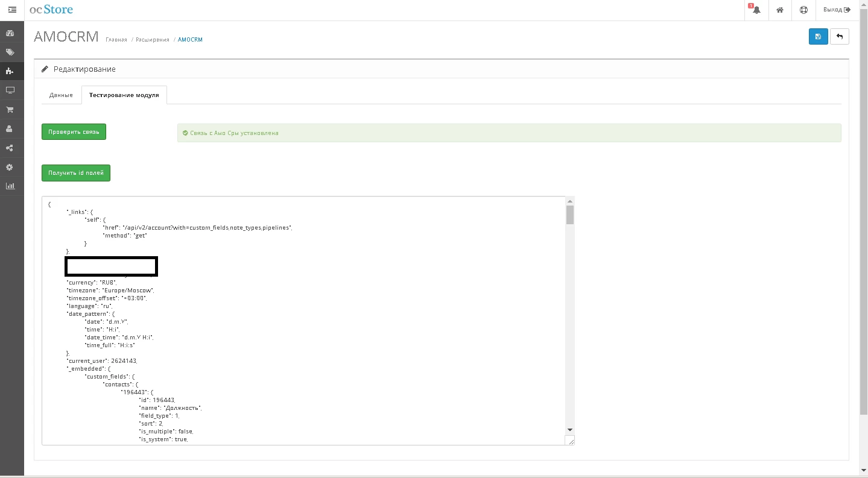This screenshot has height=478, width=868.
Task: Click the ocStore logo
Action: (x=51, y=10)
